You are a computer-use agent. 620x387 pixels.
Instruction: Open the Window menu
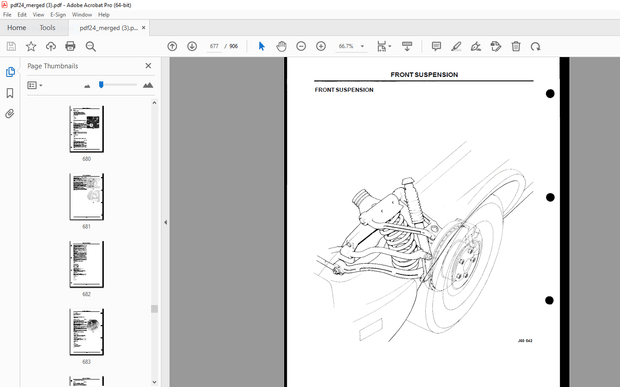pyautogui.click(x=82, y=15)
